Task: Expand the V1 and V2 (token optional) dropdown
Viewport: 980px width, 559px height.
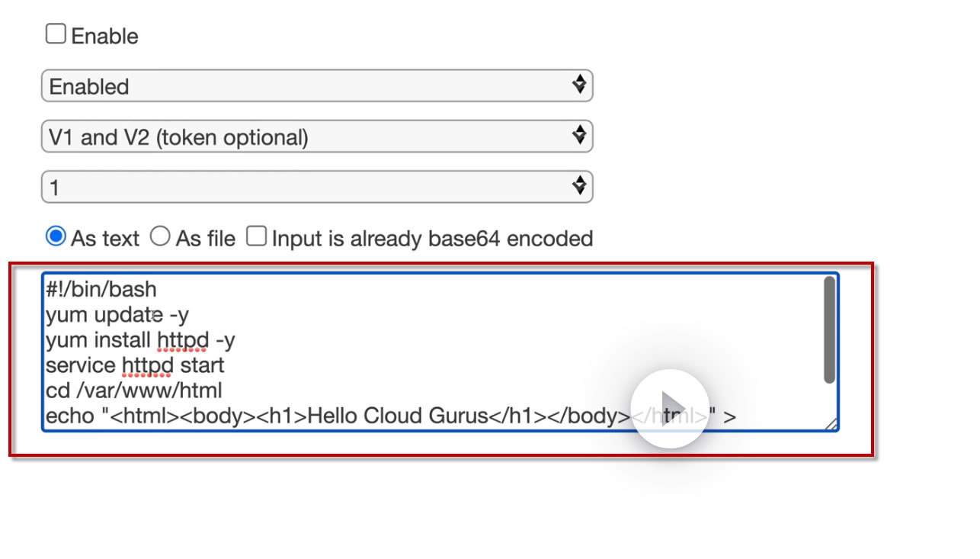Action: [317, 137]
